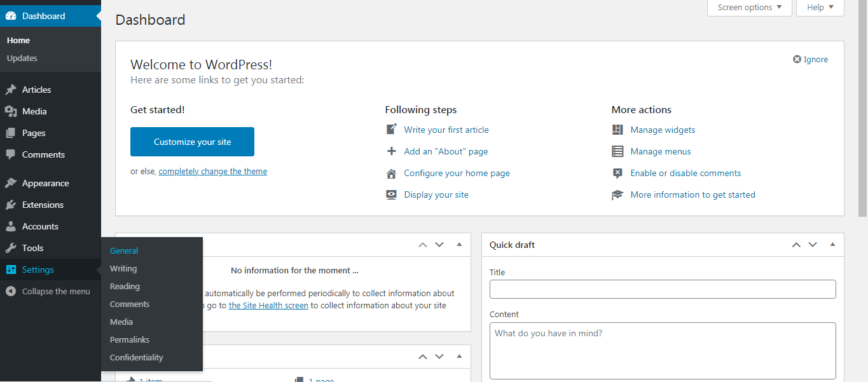Open the Manage widgets link
The image size is (868, 382).
coord(663,130)
